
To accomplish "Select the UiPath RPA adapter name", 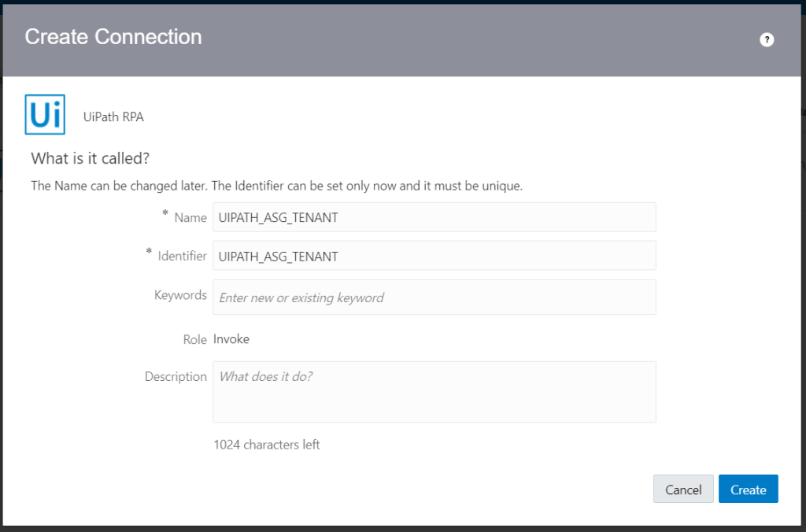I will [113, 117].
